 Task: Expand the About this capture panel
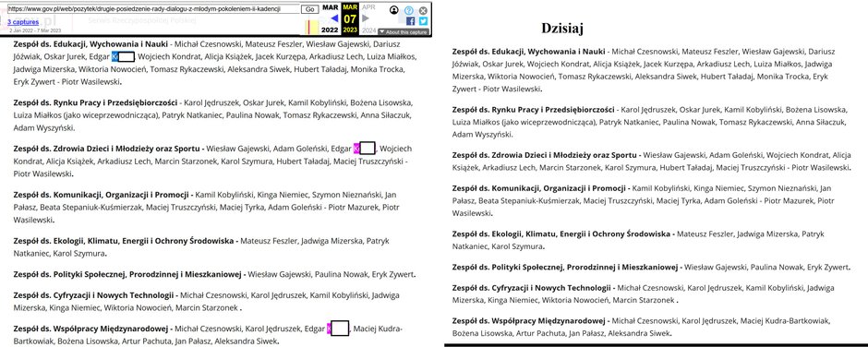403,32
